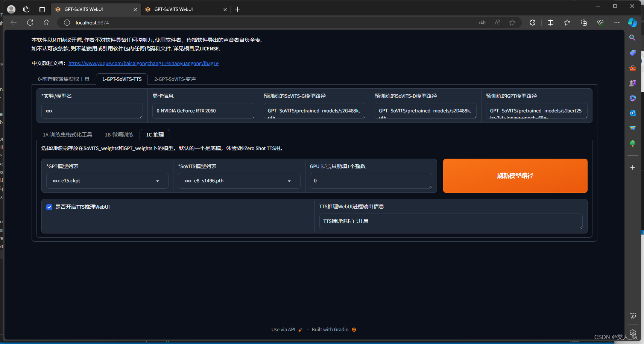Image resolution: width=644 pixels, height=344 pixels.
Task: Click the 刷新模型路径 button
Action: pyautogui.click(x=515, y=176)
